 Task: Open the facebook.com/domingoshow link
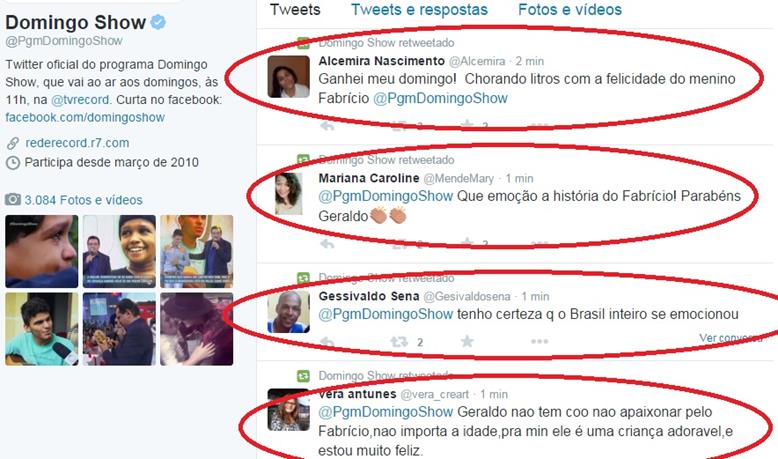pyautogui.click(x=85, y=118)
